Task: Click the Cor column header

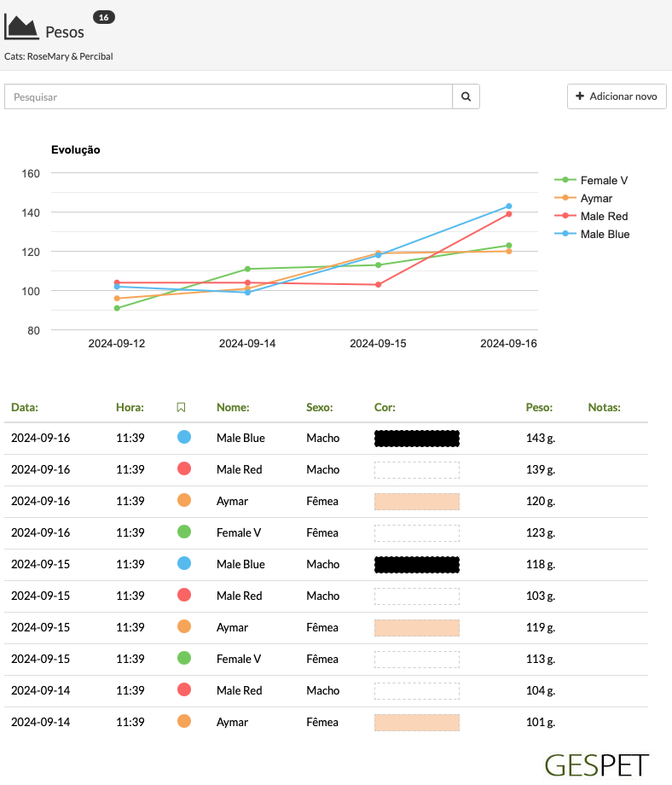Action: [x=385, y=408]
